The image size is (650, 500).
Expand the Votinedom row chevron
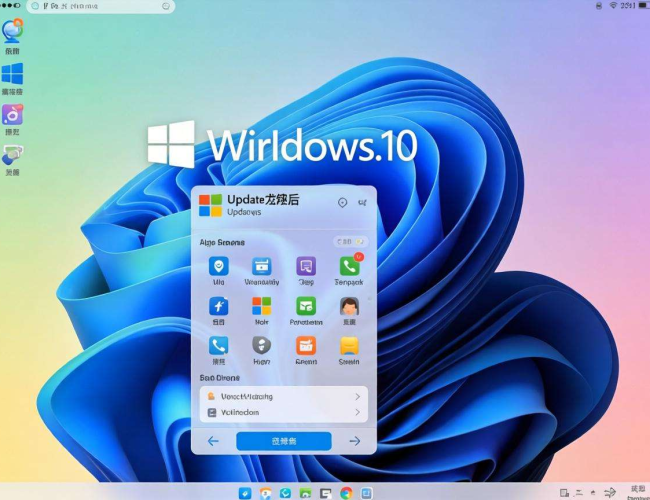click(x=358, y=412)
